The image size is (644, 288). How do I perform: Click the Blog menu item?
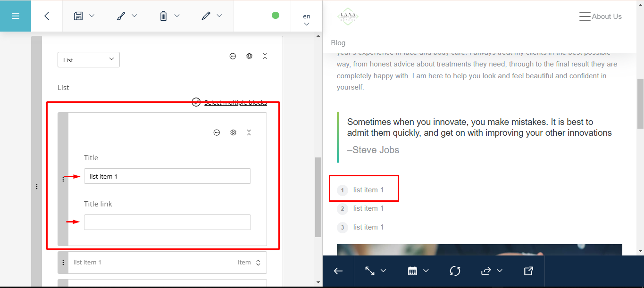[x=338, y=43]
